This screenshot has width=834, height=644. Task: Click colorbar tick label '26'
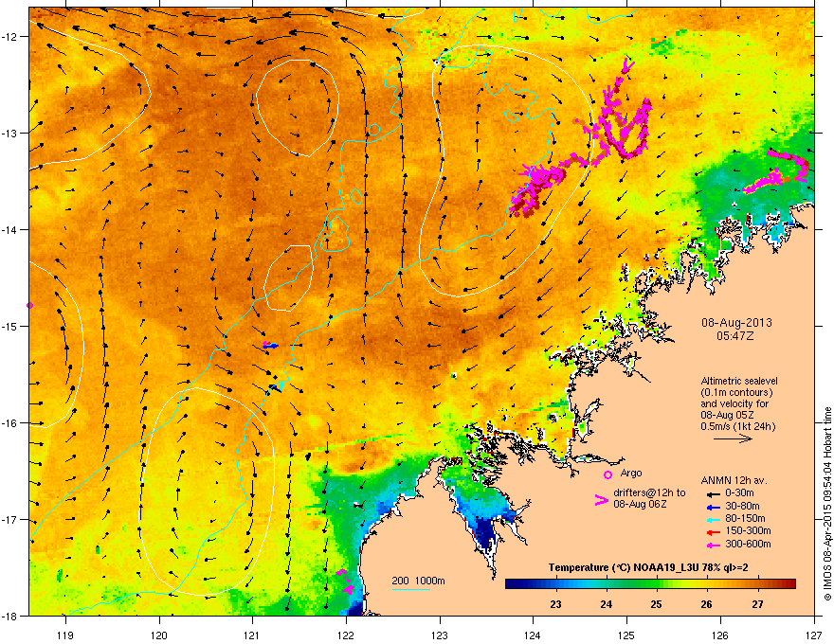click(706, 604)
